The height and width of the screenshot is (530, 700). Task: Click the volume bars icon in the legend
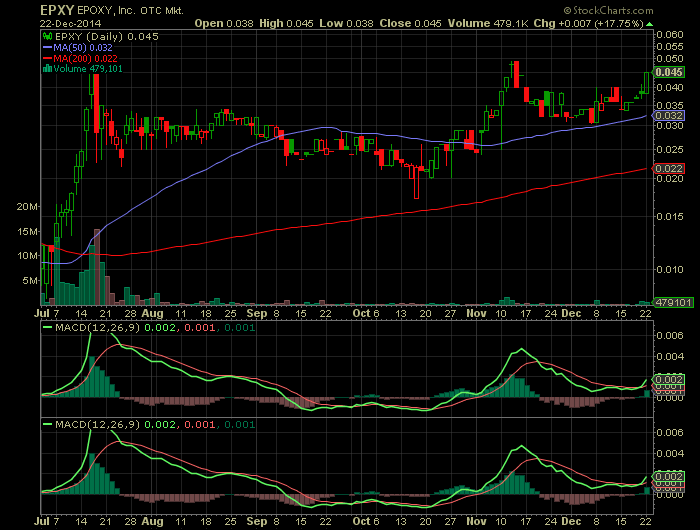point(47,69)
